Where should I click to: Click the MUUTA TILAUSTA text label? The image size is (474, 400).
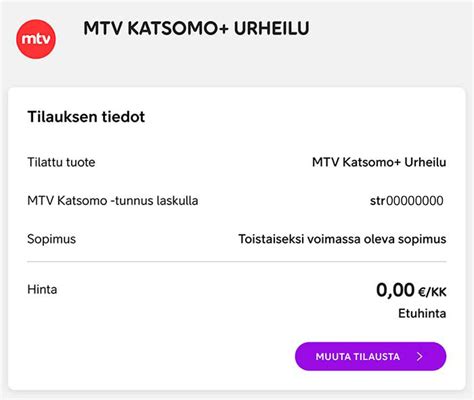click(358, 357)
